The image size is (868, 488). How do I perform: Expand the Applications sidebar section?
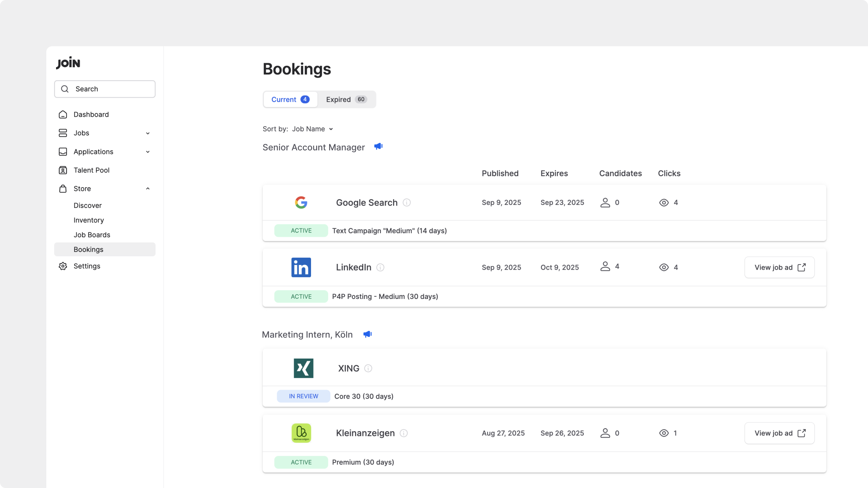click(x=148, y=152)
